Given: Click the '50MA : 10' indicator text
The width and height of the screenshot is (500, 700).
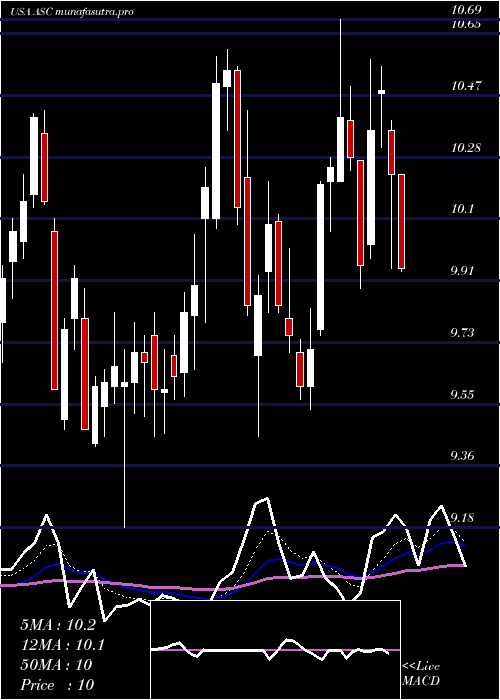Looking at the screenshot, I should tap(56, 665).
